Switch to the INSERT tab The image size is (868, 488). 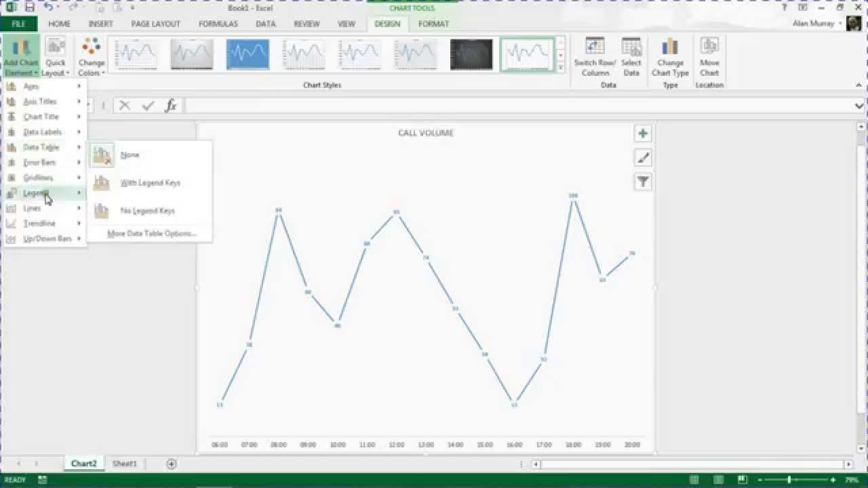100,24
